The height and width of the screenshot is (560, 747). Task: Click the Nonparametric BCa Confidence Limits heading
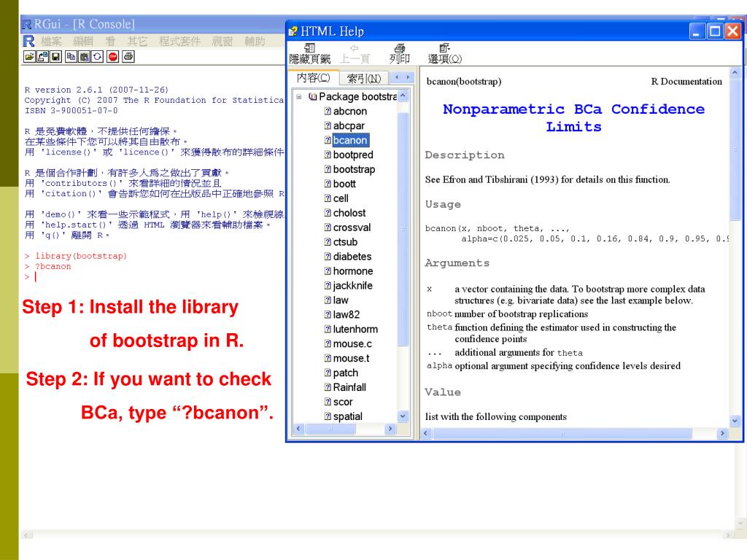click(x=573, y=117)
